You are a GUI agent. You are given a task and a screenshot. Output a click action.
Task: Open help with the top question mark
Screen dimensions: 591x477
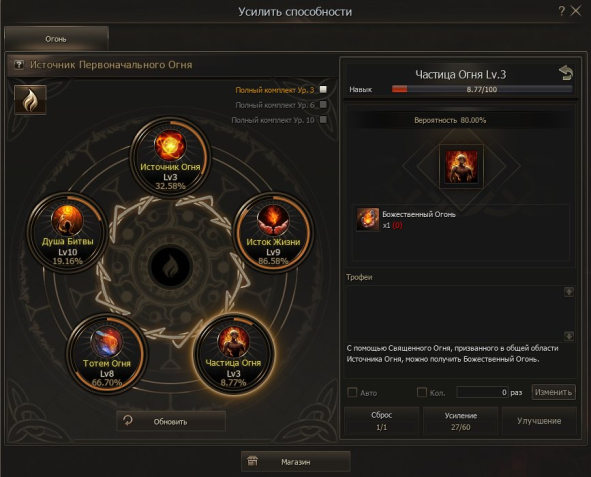(562, 11)
